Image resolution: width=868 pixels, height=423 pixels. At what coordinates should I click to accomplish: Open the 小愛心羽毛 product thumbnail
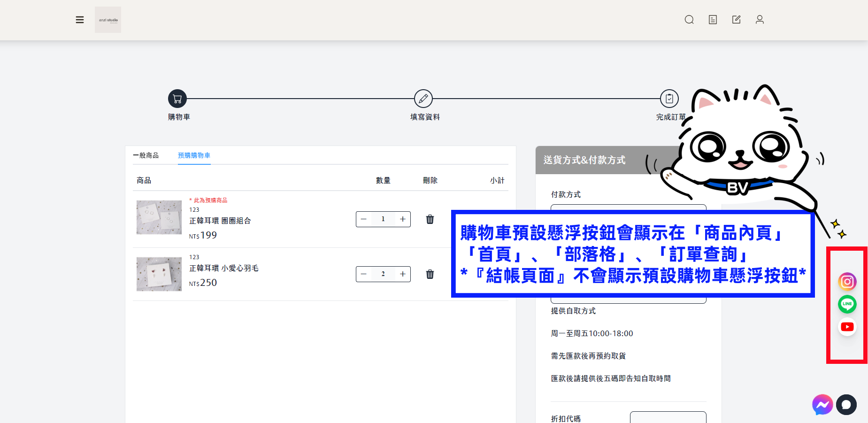click(x=159, y=274)
